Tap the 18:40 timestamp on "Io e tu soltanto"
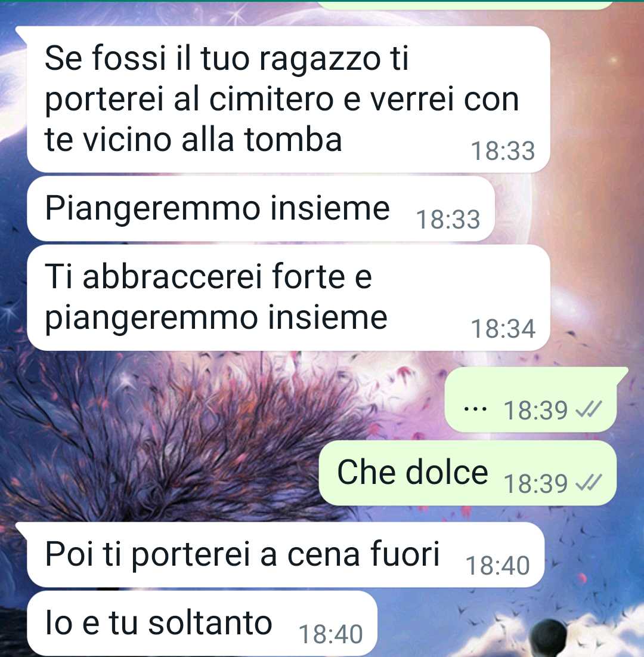 click(x=330, y=634)
